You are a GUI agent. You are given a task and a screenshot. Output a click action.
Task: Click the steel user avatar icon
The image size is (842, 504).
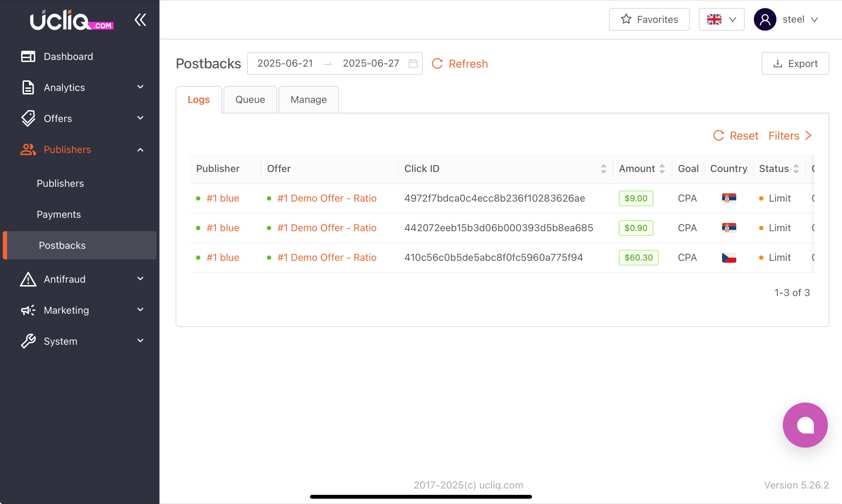coord(765,19)
